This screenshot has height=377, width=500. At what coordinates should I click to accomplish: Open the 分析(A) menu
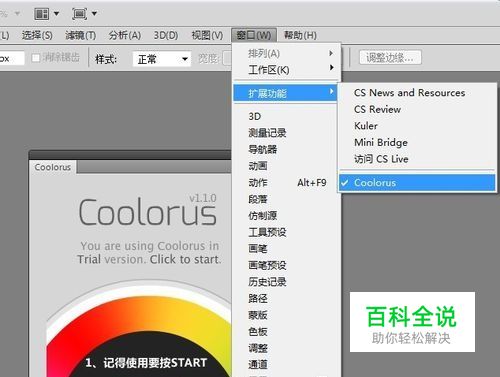coord(125,35)
